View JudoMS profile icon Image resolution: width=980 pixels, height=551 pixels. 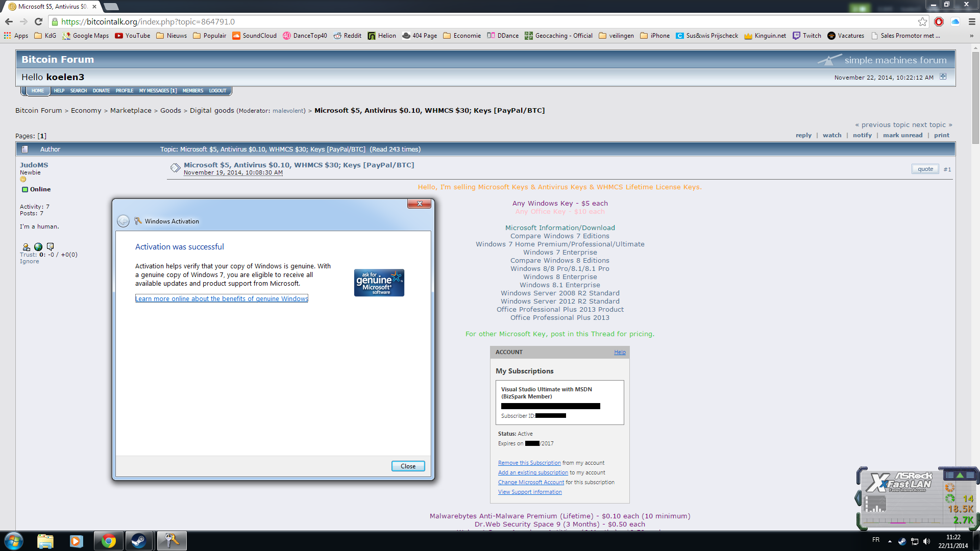(26, 247)
